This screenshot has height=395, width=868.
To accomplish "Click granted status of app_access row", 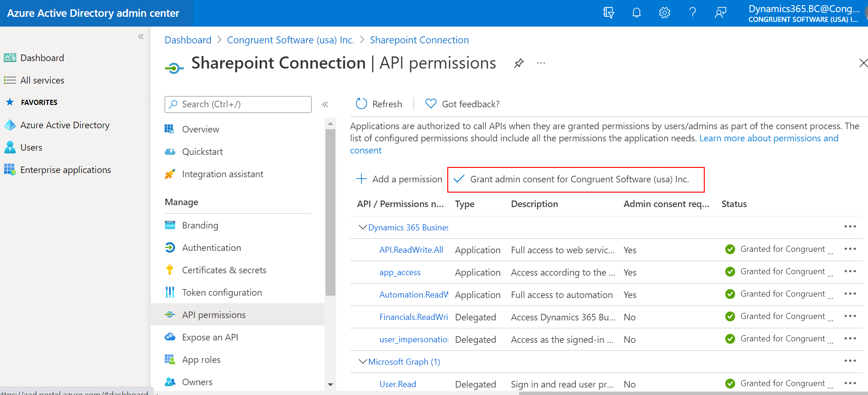I will click(x=779, y=272).
